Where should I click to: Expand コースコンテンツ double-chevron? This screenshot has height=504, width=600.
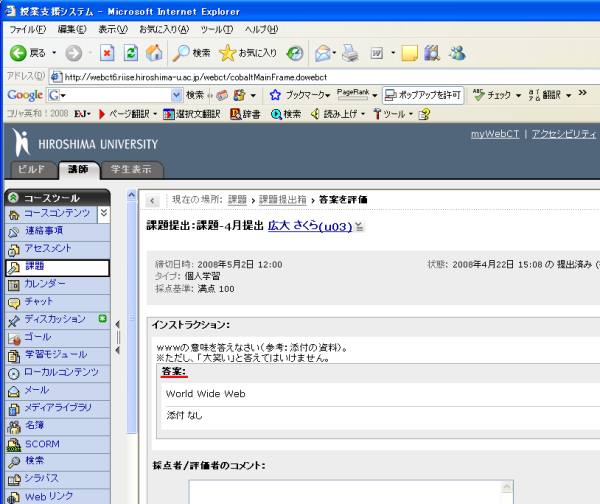point(104,213)
